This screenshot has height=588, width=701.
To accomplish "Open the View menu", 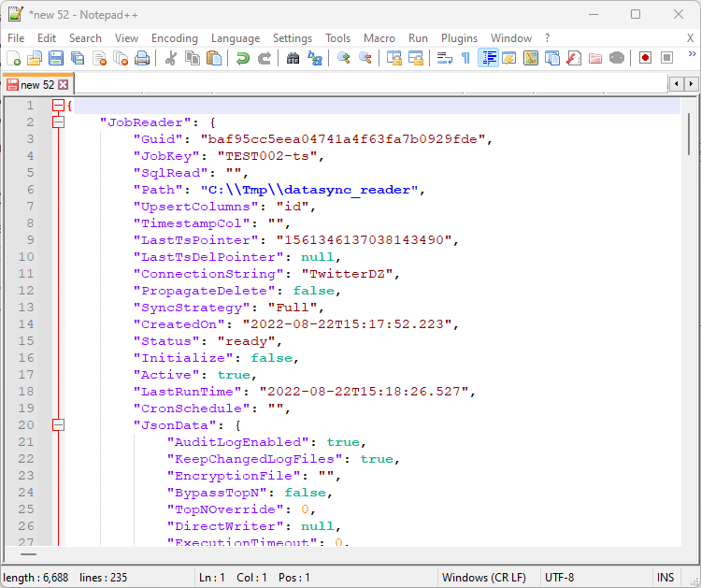I will [x=126, y=38].
